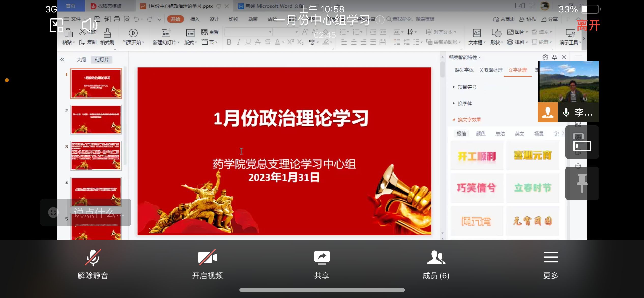The height and width of the screenshot is (298, 644).
Task: Tap the 说点什么 chat input field
Action: click(99, 212)
